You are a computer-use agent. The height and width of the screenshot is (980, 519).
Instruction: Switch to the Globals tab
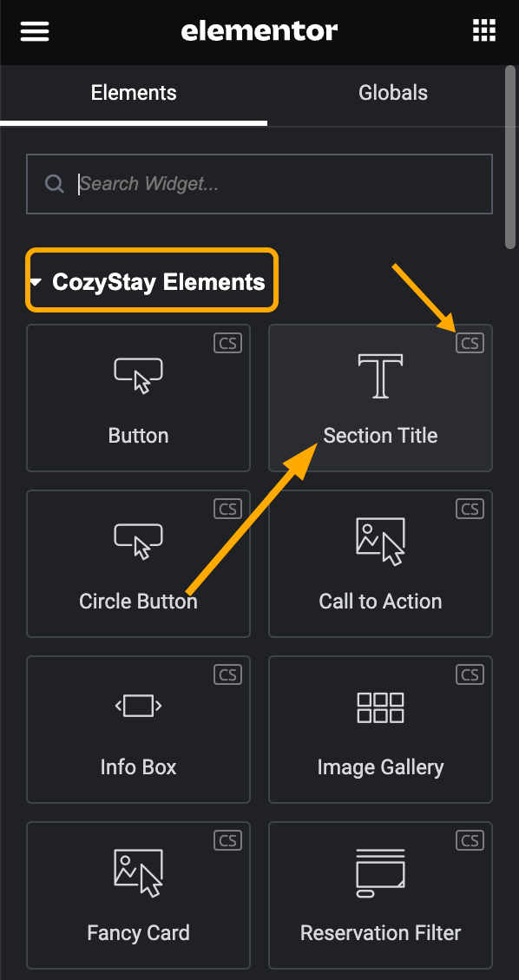392,92
